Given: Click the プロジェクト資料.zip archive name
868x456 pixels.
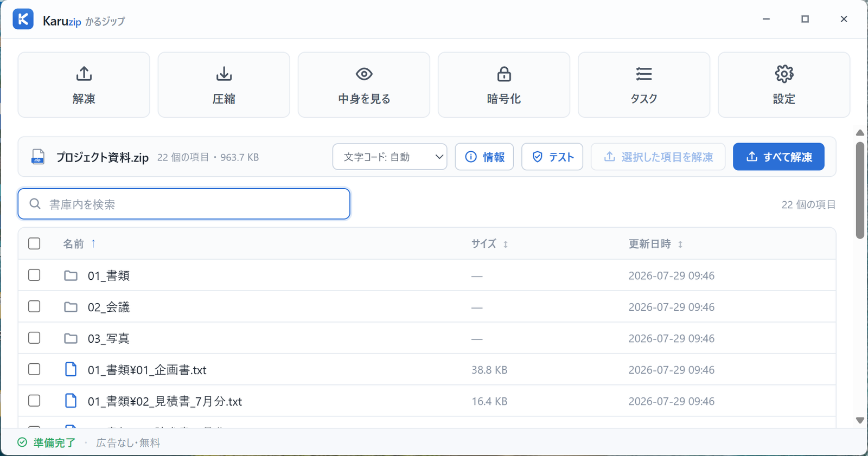Looking at the screenshot, I should 103,157.
